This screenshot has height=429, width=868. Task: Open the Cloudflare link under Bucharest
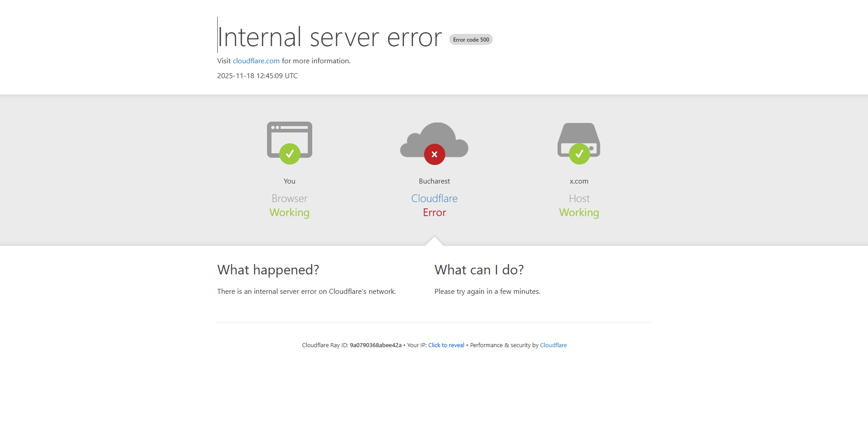pos(434,198)
